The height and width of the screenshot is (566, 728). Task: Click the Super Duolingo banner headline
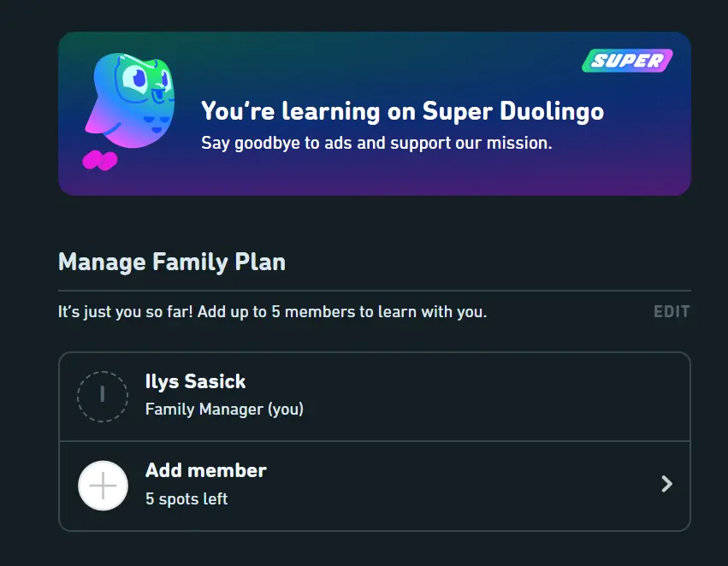tap(403, 111)
